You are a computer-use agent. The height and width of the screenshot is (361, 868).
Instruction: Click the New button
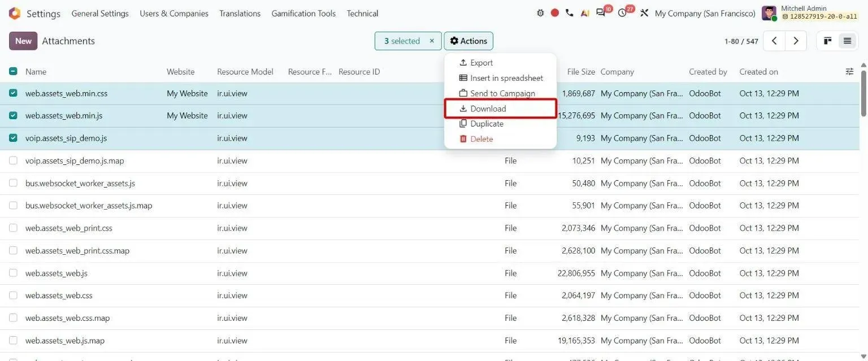pos(23,41)
